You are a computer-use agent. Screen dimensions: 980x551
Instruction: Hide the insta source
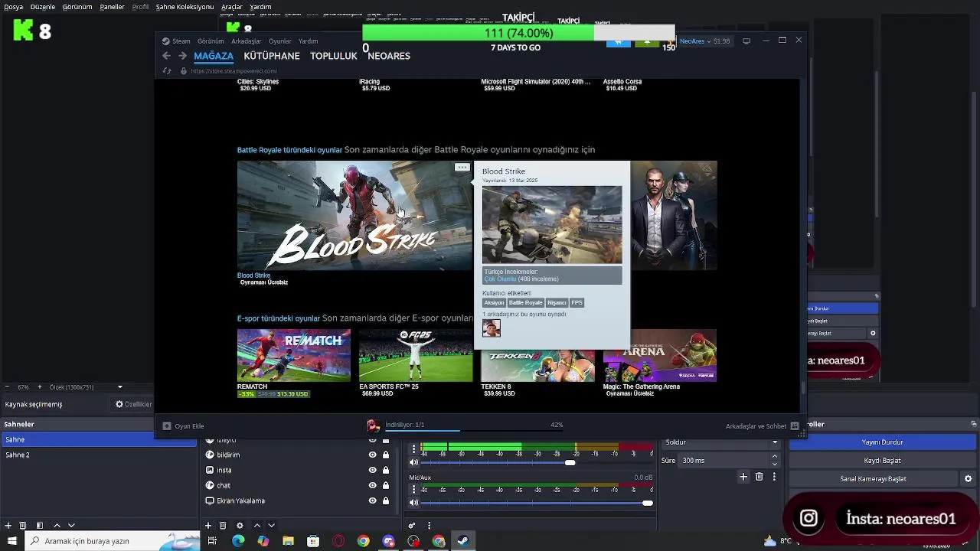coord(373,470)
